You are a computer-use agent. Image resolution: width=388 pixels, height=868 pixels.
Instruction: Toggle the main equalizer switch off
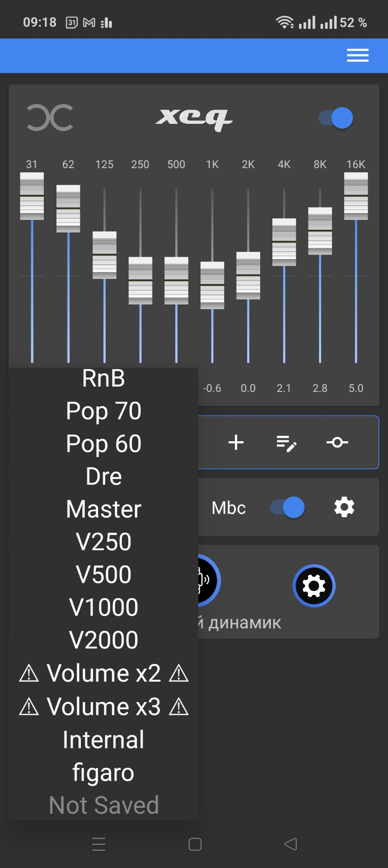[336, 118]
